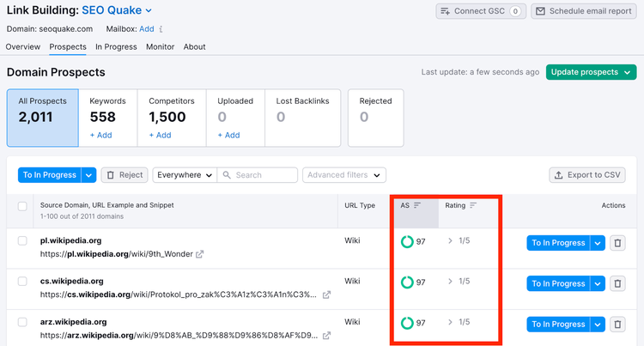The width and height of the screenshot is (644, 346).
Task: Click the prospects Search input field
Action: (258, 175)
